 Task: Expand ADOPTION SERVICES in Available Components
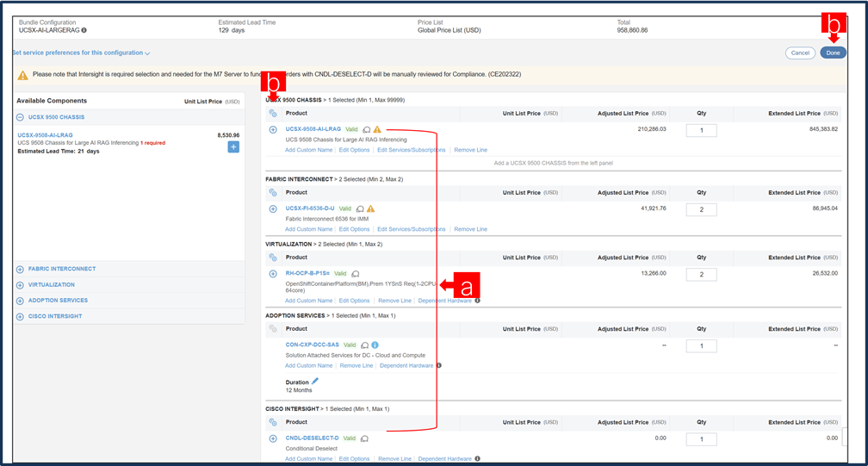20,301
